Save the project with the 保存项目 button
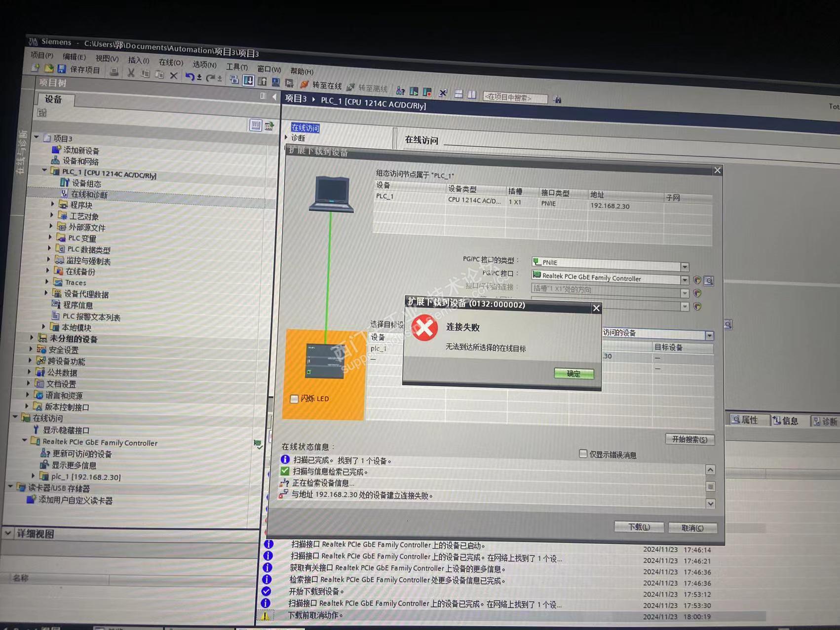 tap(79, 70)
